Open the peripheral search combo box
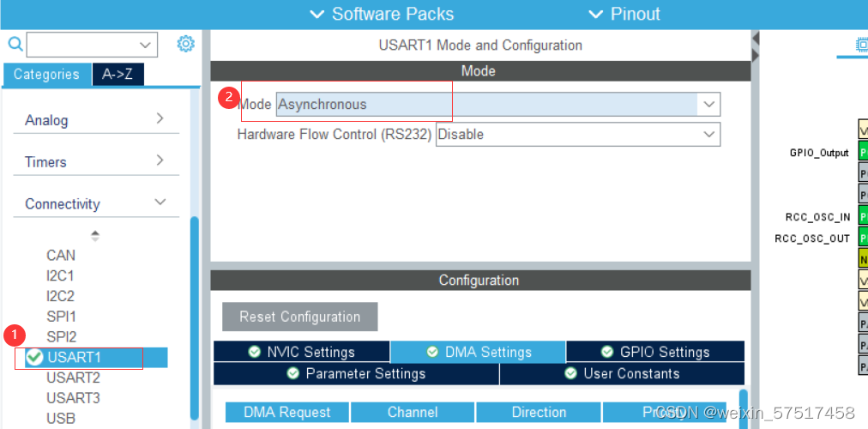 [92, 45]
